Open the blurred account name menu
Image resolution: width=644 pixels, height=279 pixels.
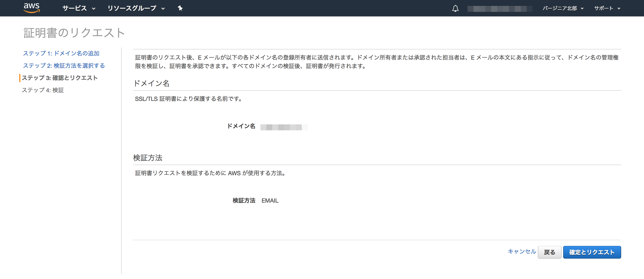click(x=500, y=9)
